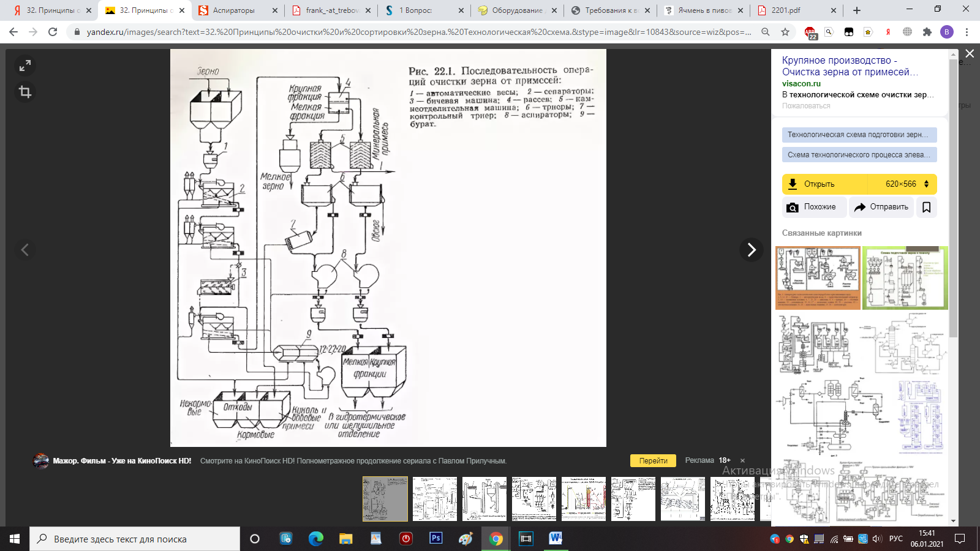The image size is (980, 551).
Task: Click the Похожие similar images button
Action: (814, 207)
